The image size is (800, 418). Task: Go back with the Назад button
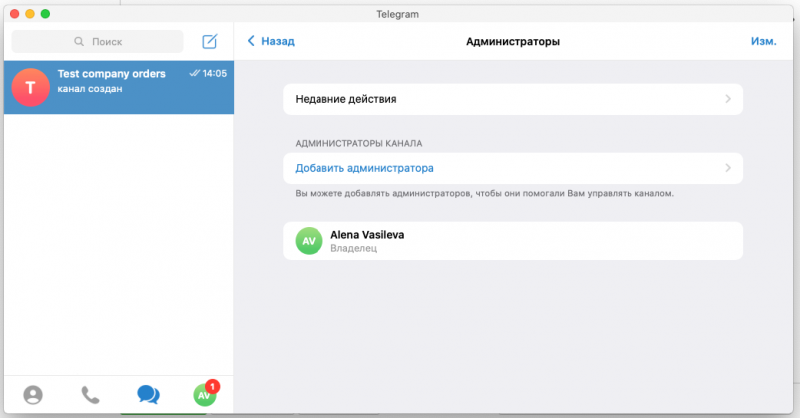pyautogui.click(x=277, y=42)
